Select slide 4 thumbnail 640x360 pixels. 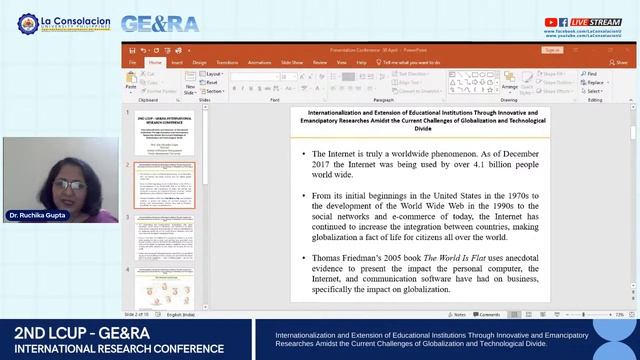point(164,288)
